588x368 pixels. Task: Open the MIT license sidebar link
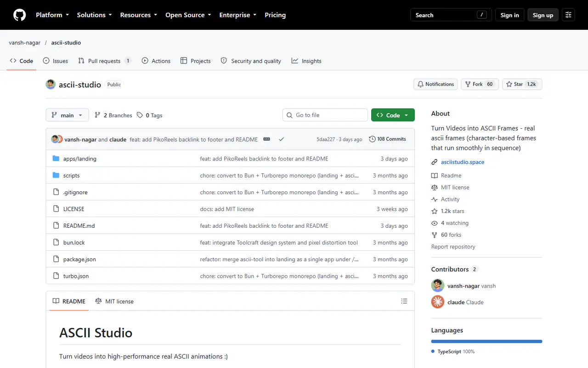pyautogui.click(x=450, y=187)
